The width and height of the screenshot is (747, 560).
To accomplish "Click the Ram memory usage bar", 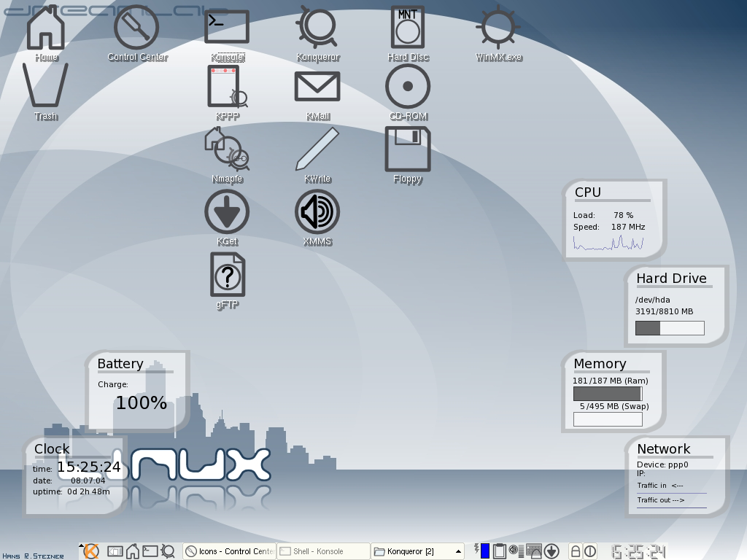I will [x=608, y=394].
